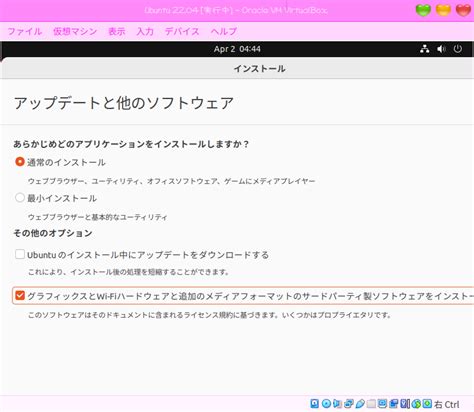This screenshot has height=412, width=474.
Task: Open the 表示 menu
Action: (117, 31)
